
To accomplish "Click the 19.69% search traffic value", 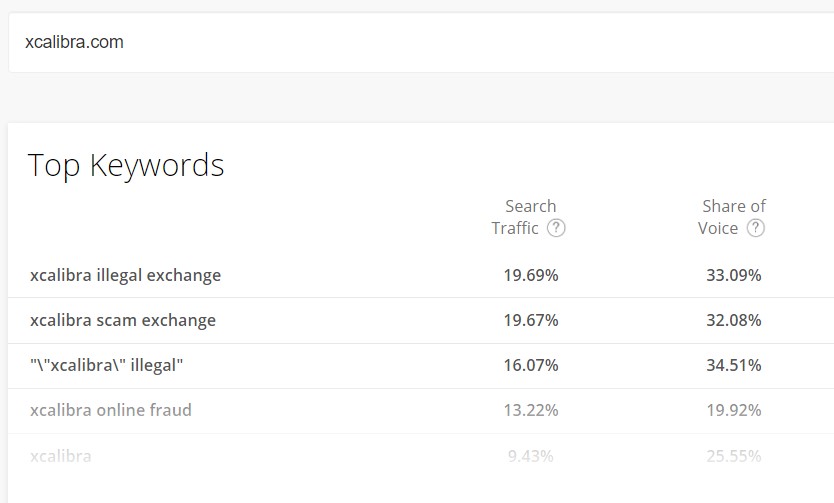I will (x=531, y=275).
